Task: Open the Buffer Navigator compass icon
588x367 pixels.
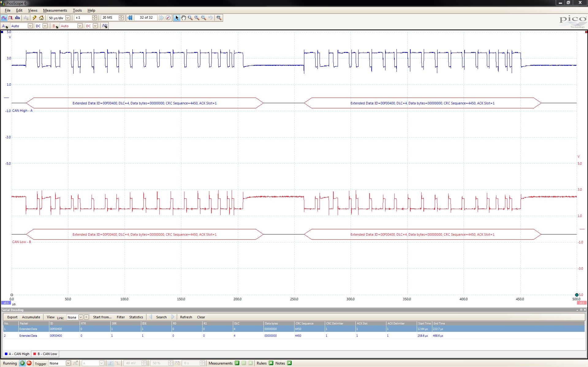Action: pos(168,18)
